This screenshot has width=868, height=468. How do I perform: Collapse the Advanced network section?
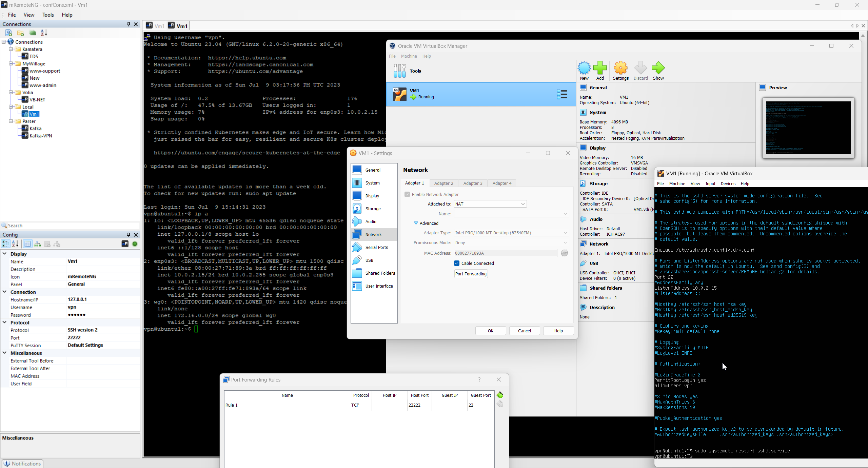(416, 223)
